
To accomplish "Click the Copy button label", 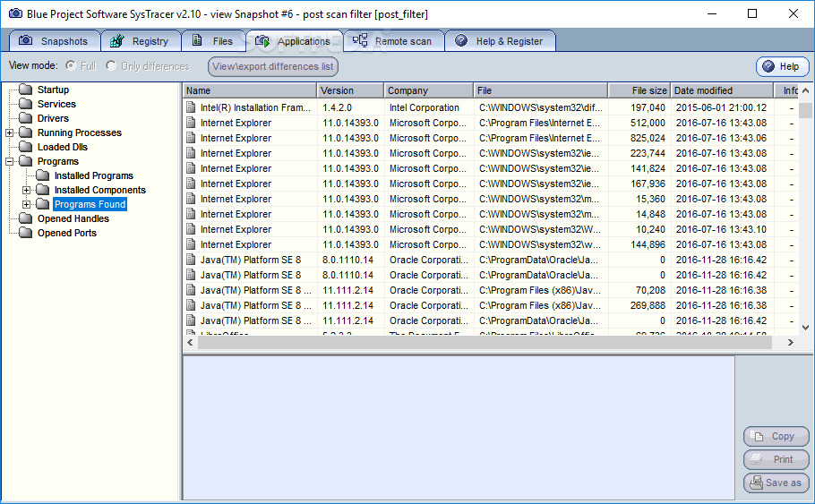I will (783, 437).
